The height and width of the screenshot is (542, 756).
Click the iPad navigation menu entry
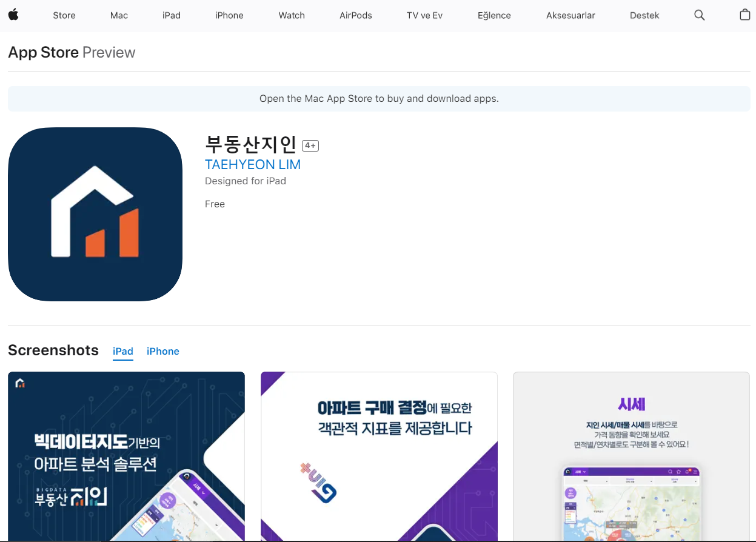171,15
